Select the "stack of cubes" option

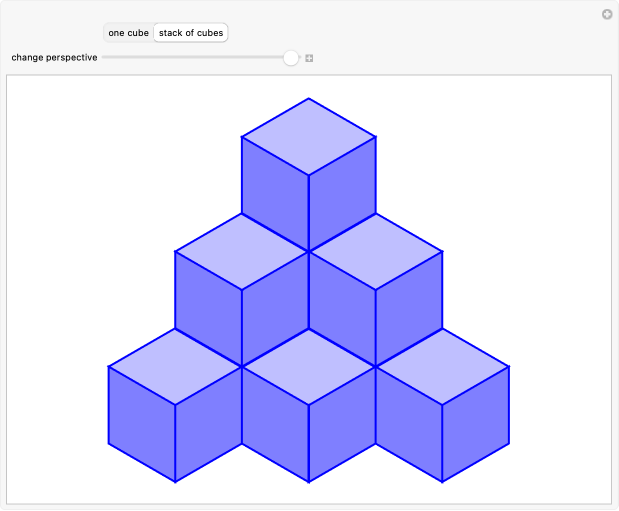point(192,33)
